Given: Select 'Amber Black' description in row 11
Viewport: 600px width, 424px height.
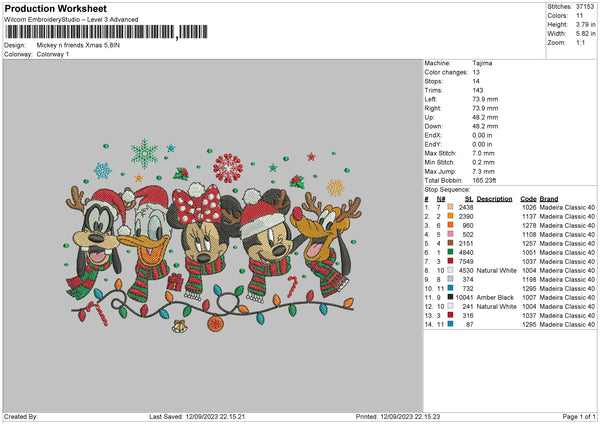Looking at the screenshot, I should (495, 297).
